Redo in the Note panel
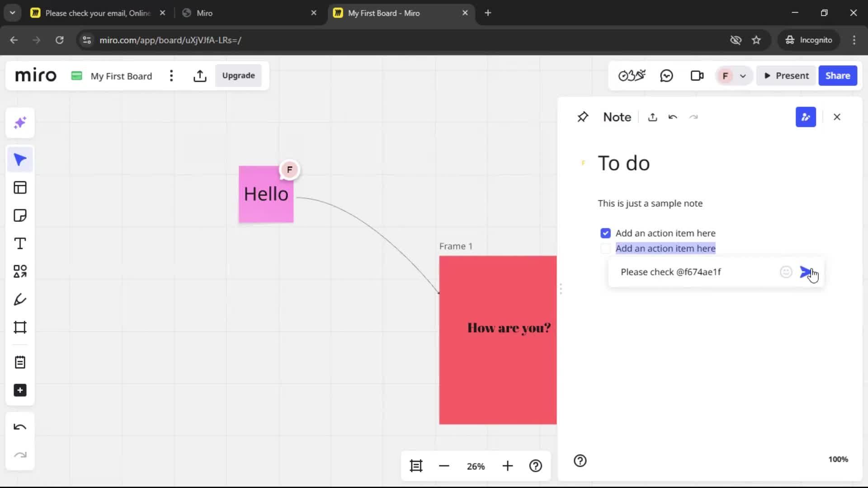Screen dimensions: 868x488 (693, 117)
